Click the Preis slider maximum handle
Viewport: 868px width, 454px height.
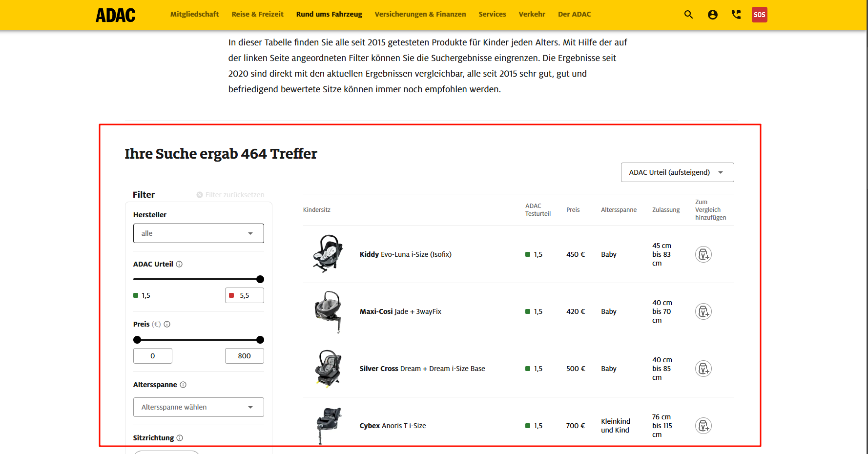click(260, 340)
